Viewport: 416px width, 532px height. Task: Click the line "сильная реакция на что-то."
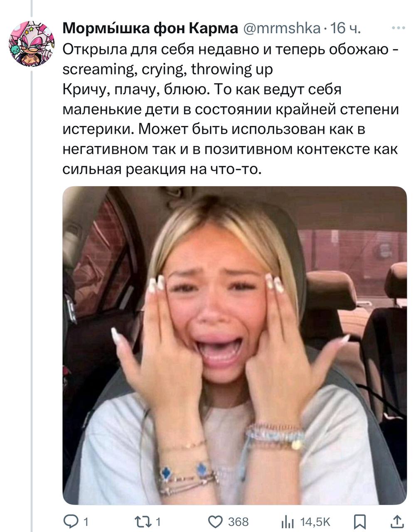pos(162,169)
